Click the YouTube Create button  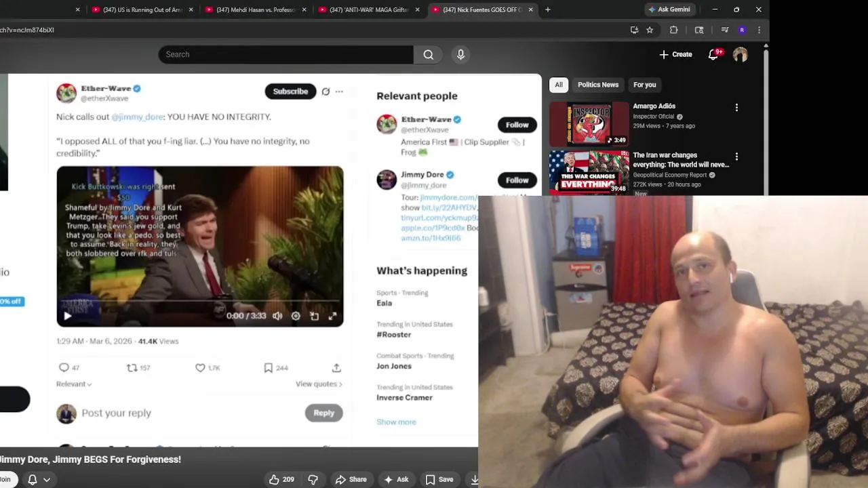tap(675, 55)
